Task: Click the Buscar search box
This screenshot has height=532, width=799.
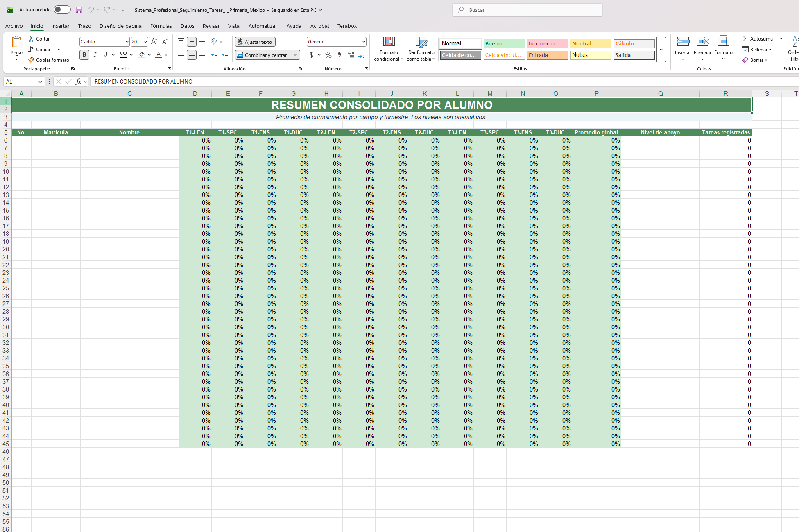Action: (527, 10)
